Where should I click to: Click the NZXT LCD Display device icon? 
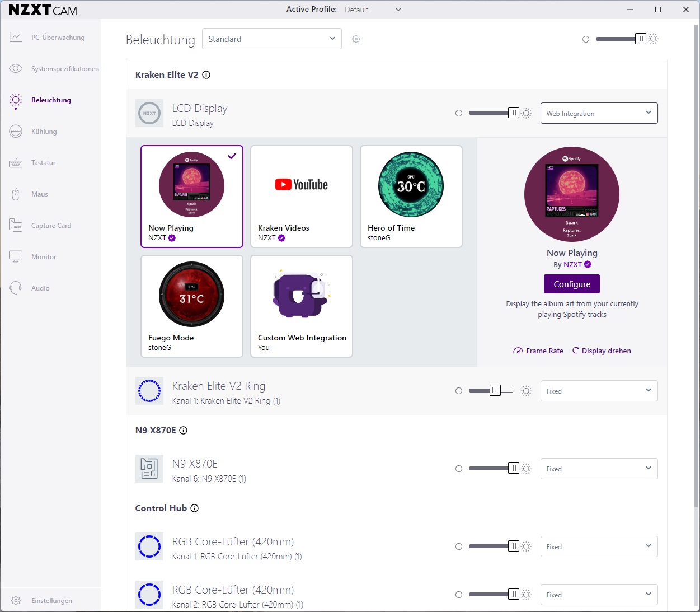pos(149,113)
